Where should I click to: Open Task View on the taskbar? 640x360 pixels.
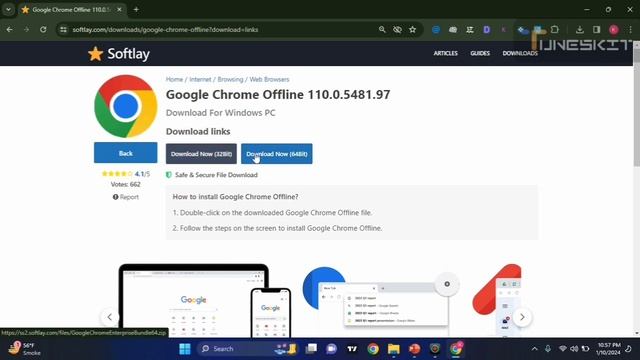tap(311, 349)
